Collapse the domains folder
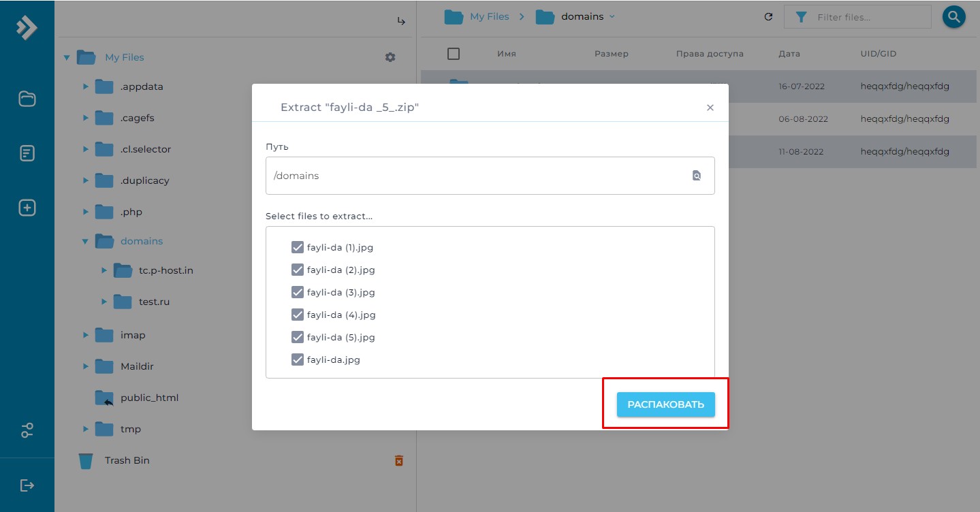 tap(86, 241)
